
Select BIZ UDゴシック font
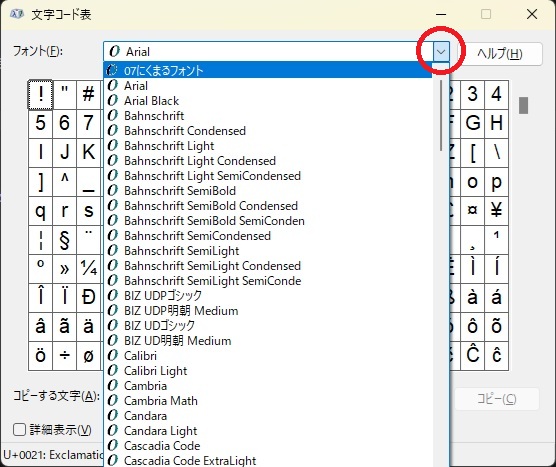268,326
